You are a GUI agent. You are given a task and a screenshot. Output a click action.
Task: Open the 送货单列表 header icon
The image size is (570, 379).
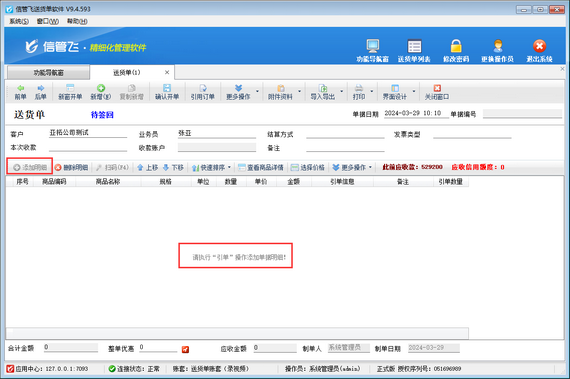[x=414, y=46]
